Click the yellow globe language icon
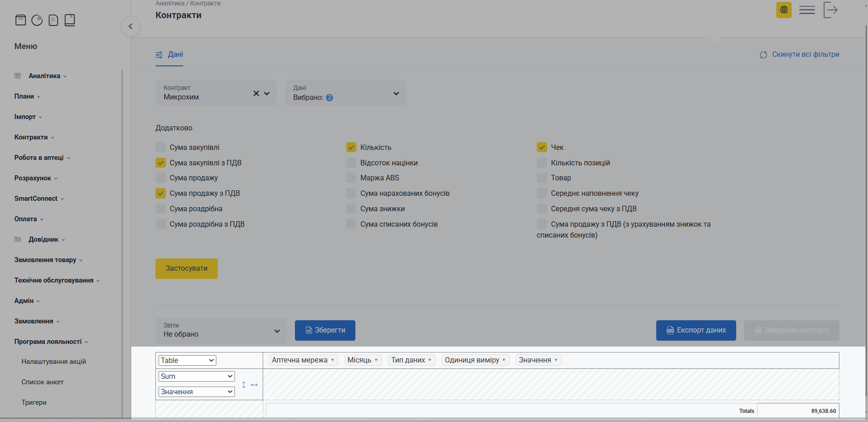 click(x=783, y=10)
